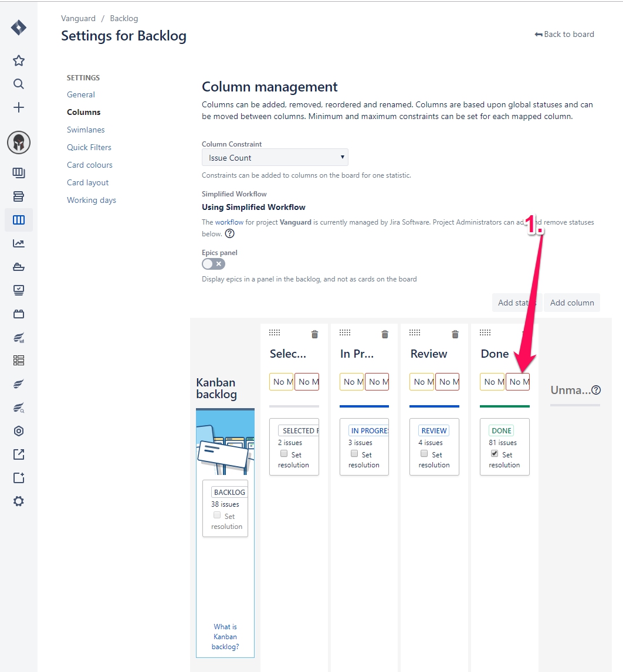The width and height of the screenshot is (623, 672).
Task: Click Selected column maximum constraint field
Action: [307, 382]
